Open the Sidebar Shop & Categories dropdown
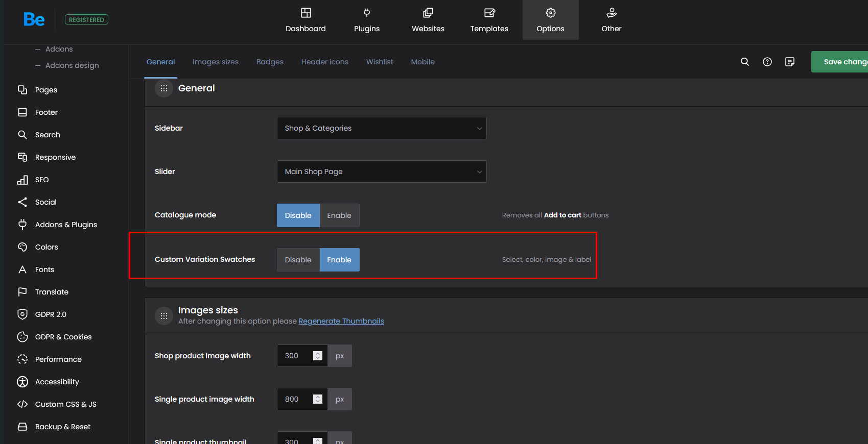 coord(382,128)
